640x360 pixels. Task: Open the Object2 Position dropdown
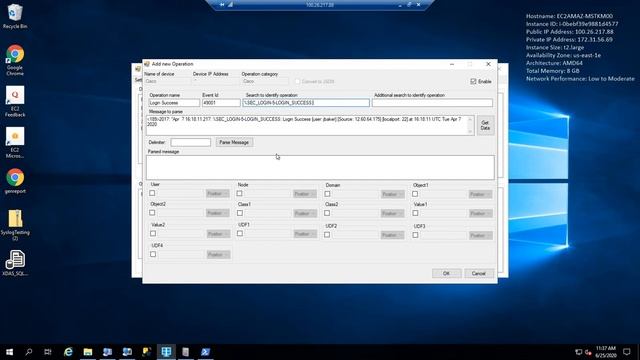tap(218, 213)
